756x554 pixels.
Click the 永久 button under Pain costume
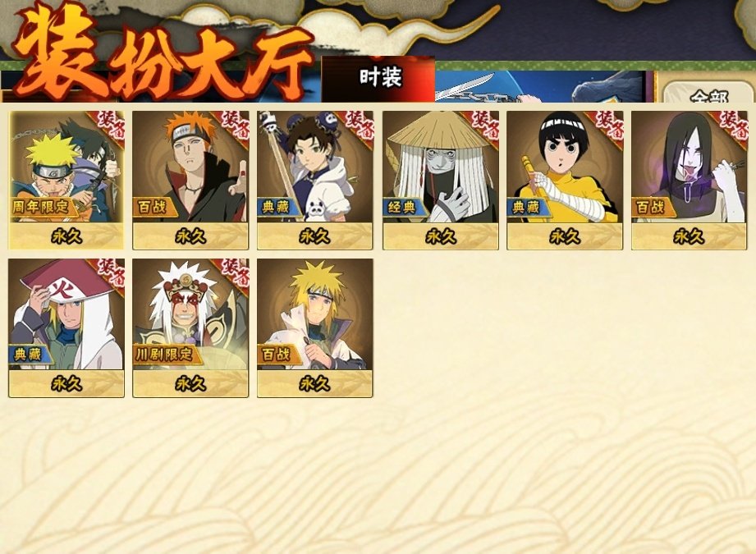[x=190, y=236]
